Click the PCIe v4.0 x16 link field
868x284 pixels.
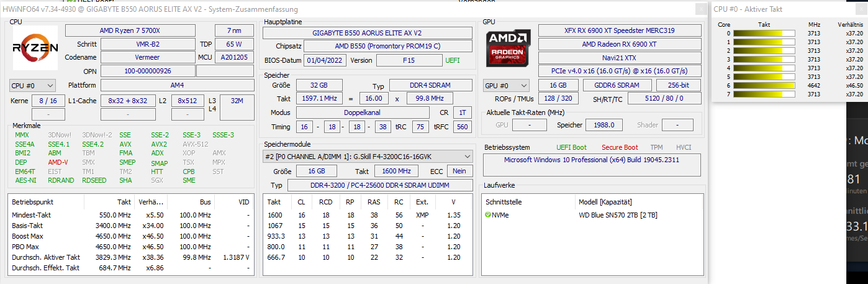[x=620, y=71]
